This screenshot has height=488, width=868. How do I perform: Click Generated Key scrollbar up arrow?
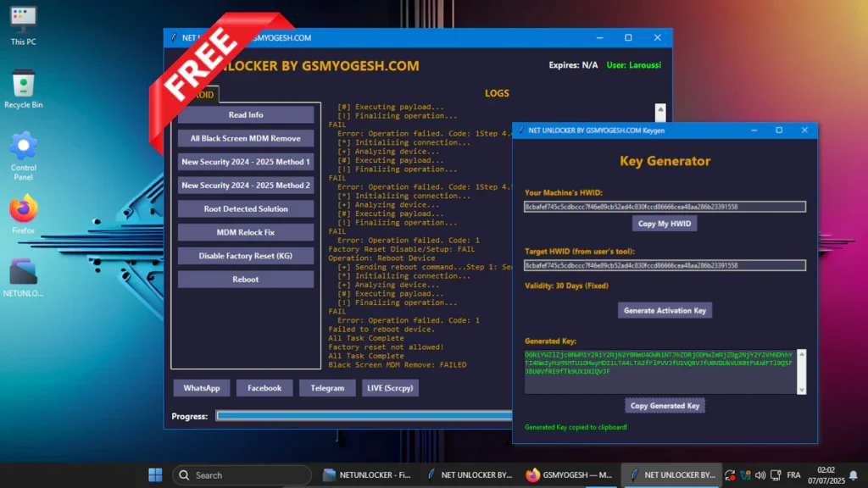[x=802, y=353]
